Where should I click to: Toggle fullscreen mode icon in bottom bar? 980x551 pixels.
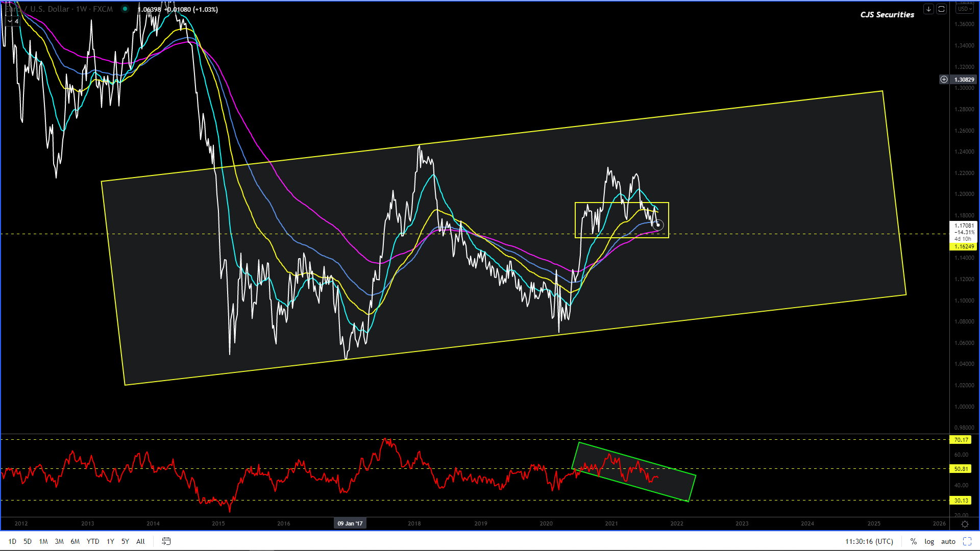click(967, 541)
